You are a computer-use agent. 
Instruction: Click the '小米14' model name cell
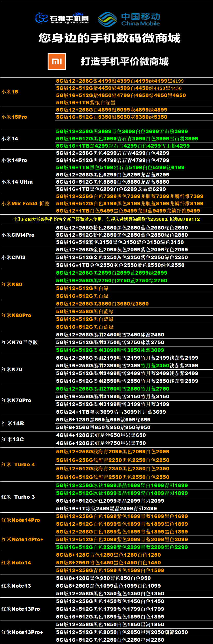click(28, 139)
